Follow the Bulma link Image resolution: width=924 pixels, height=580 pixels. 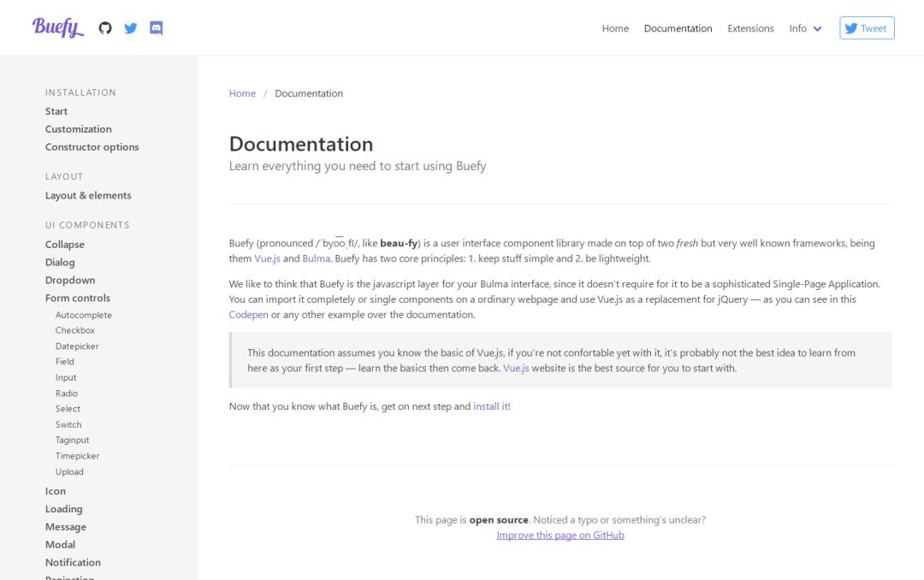[x=316, y=258]
